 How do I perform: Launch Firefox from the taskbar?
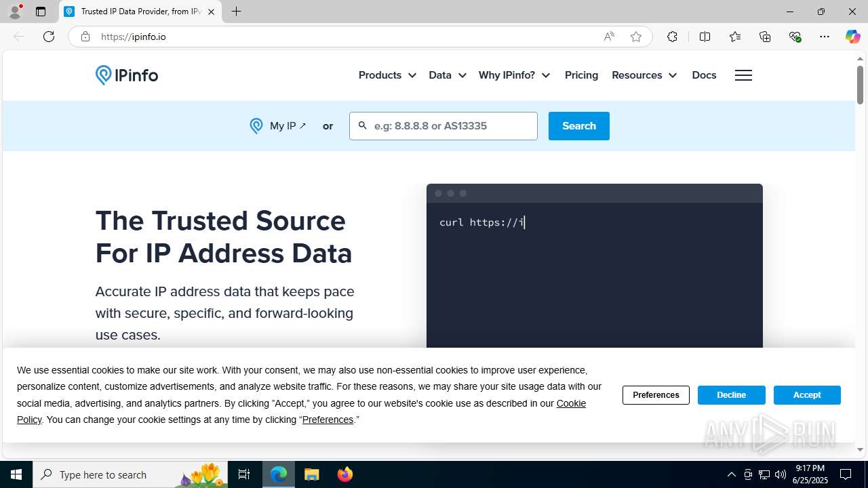coord(344,474)
